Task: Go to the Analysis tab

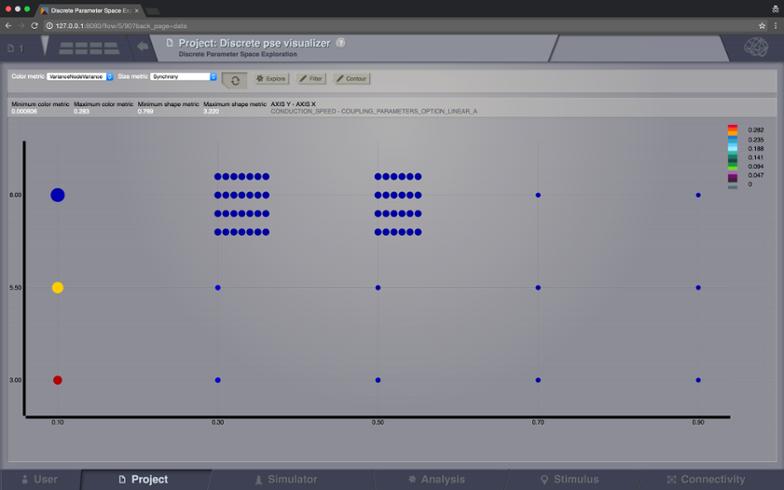Action: click(x=436, y=480)
